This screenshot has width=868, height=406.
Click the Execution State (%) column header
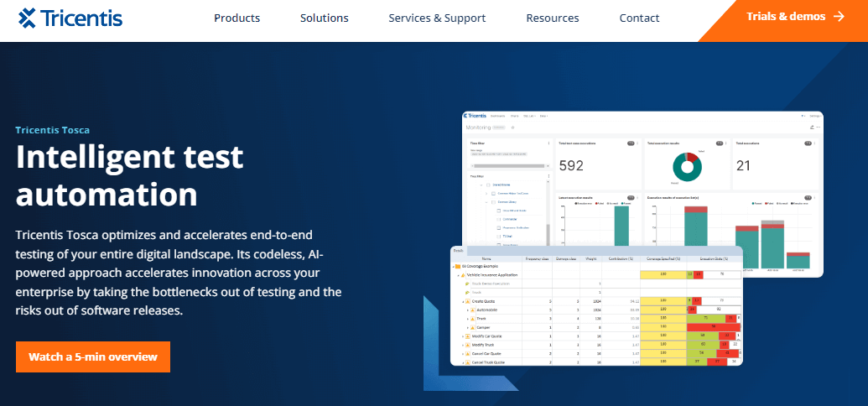[714, 258]
